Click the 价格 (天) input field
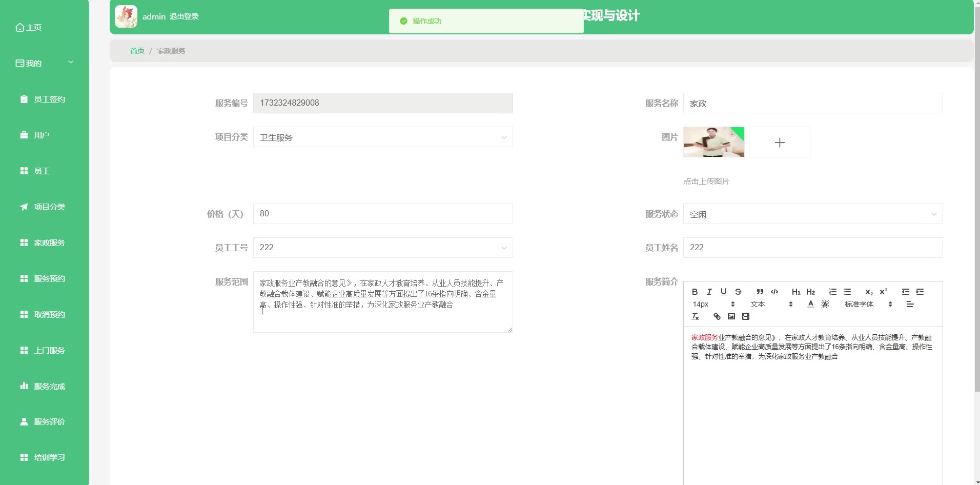980x485 pixels. (x=382, y=214)
